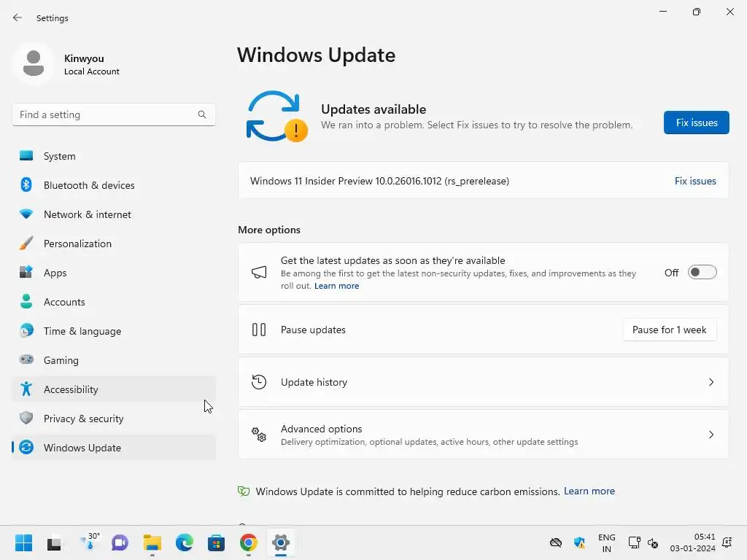This screenshot has height=560, width=747.
Task: Go to Gaming settings
Action: click(x=114, y=360)
